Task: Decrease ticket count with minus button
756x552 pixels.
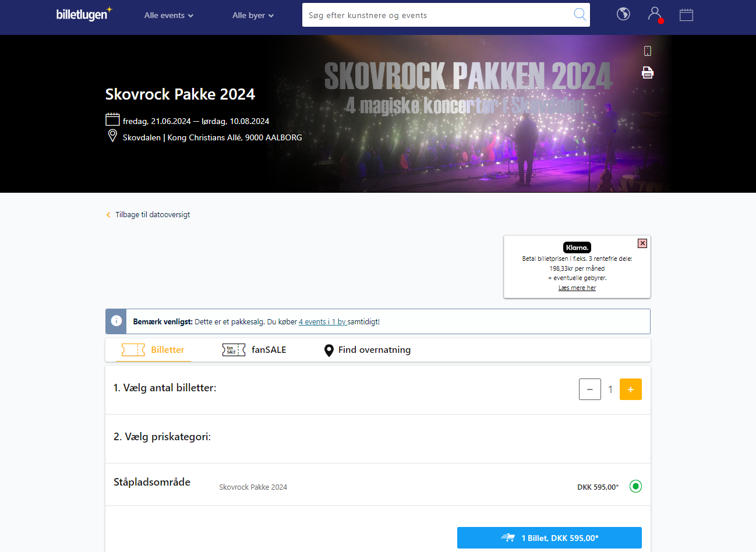Action: 589,389
